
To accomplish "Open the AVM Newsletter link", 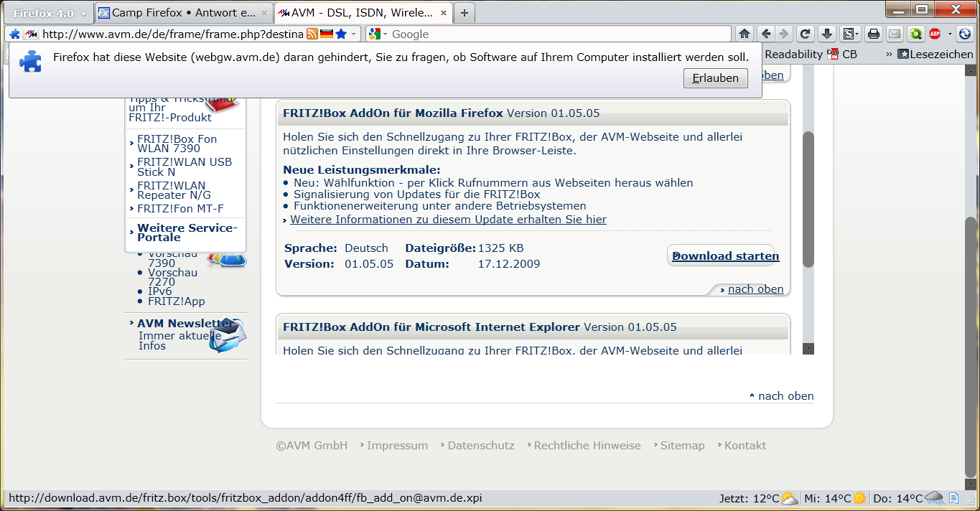I will [185, 323].
